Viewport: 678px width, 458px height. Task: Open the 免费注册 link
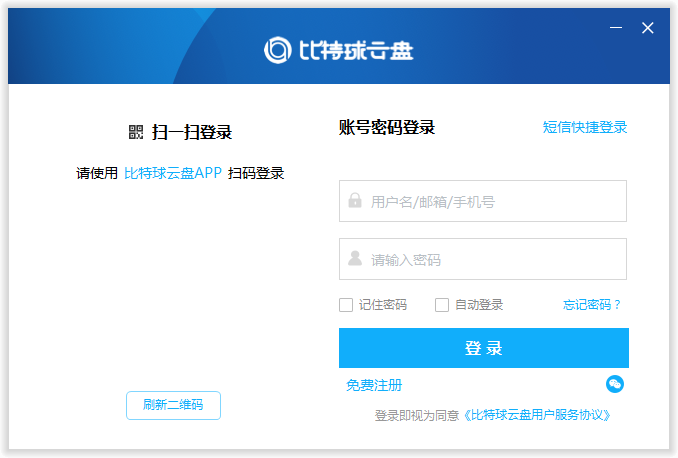click(x=374, y=385)
